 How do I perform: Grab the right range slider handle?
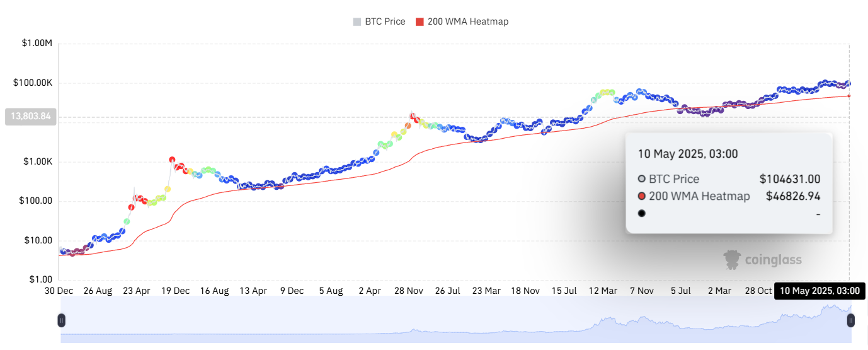850,320
